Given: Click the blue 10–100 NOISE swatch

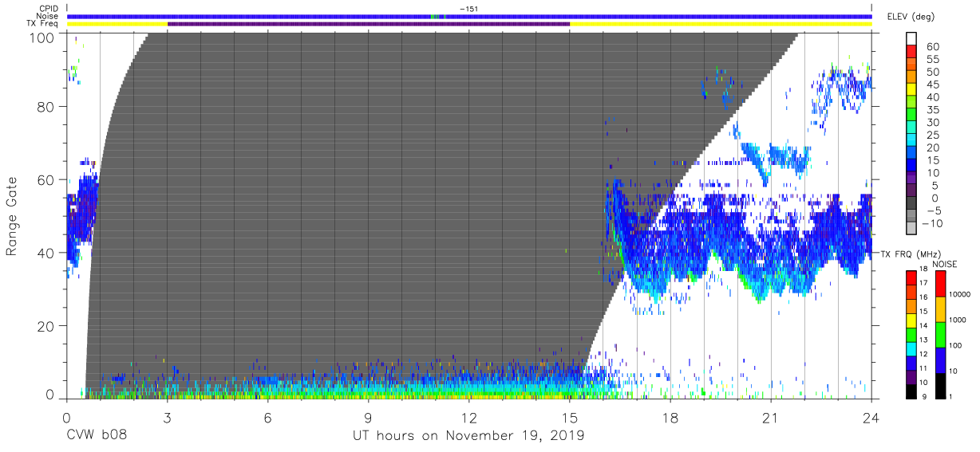Looking at the screenshot, I should [942, 360].
